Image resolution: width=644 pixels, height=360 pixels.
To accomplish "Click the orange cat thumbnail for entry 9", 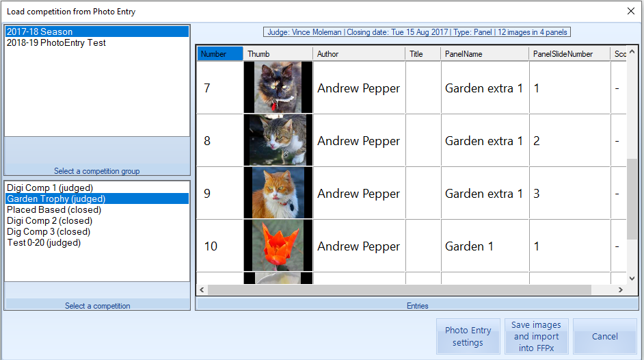I will (x=278, y=193).
